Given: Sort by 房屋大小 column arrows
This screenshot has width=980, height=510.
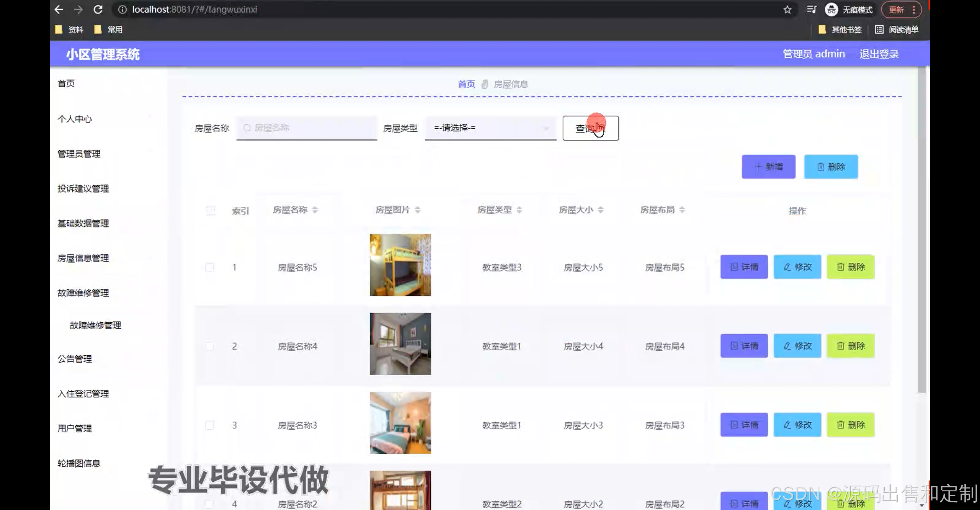Looking at the screenshot, I should (600, 210).
